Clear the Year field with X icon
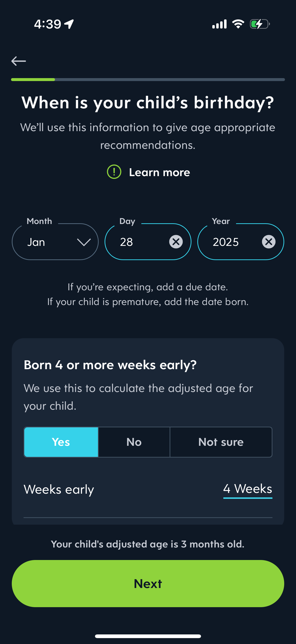 pos(269,242)
